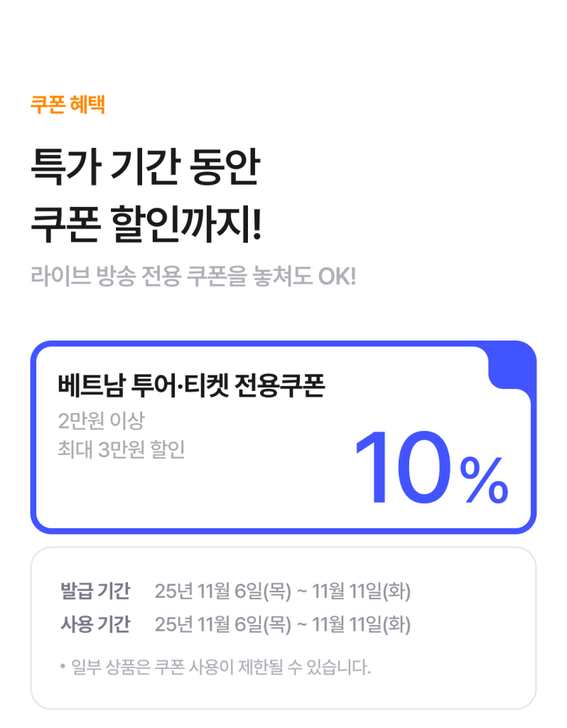
Task: Click the tilde separator in the 발급 기간 row
Action: (x=301, y=591)
